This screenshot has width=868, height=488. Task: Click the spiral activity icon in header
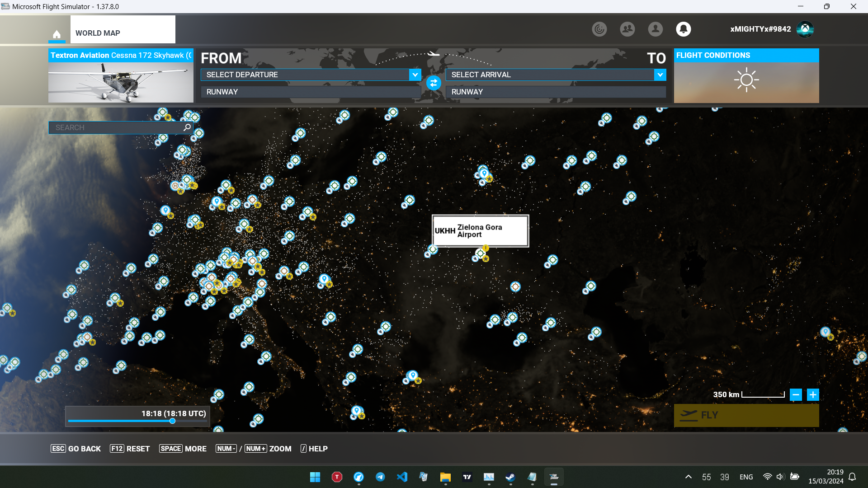599,29
